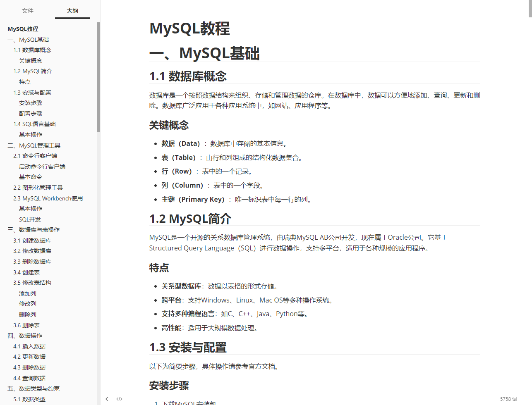
Task: Click the 支持多种编程语言 bullet item
Action: click(236, 314)
